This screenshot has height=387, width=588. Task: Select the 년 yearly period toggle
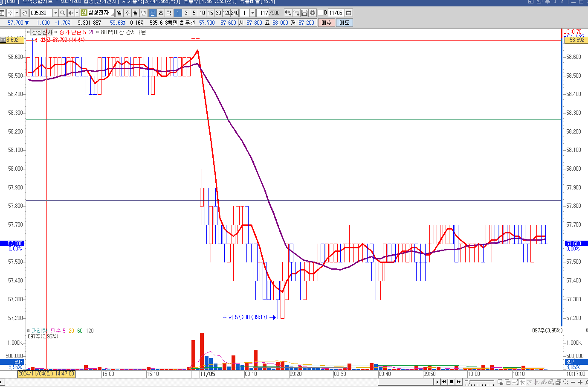143,13
